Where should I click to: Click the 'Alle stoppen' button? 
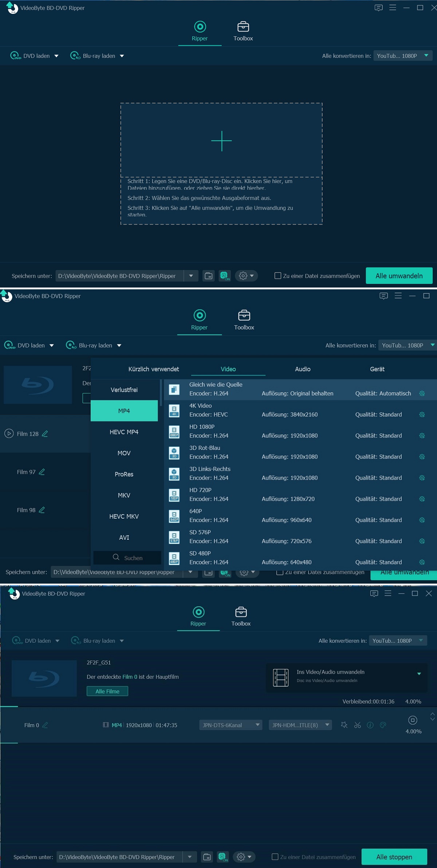394,857
